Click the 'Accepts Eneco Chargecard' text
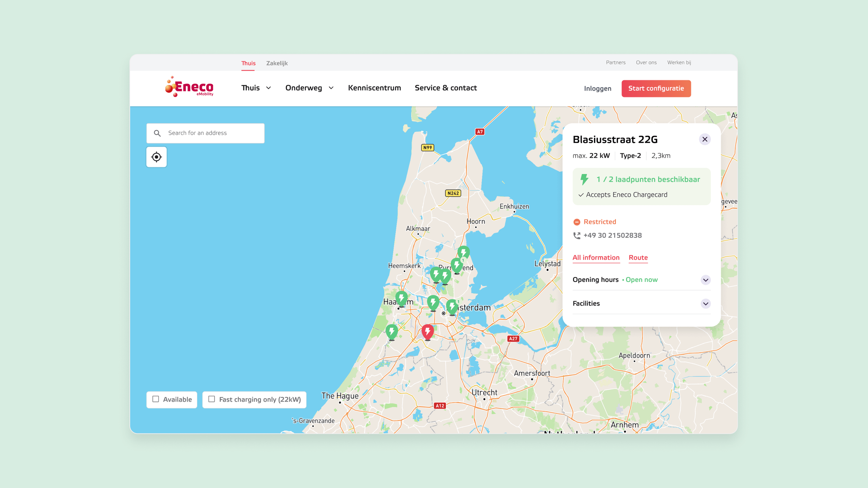Screen dimensions: 868x488 click(626, 195)
